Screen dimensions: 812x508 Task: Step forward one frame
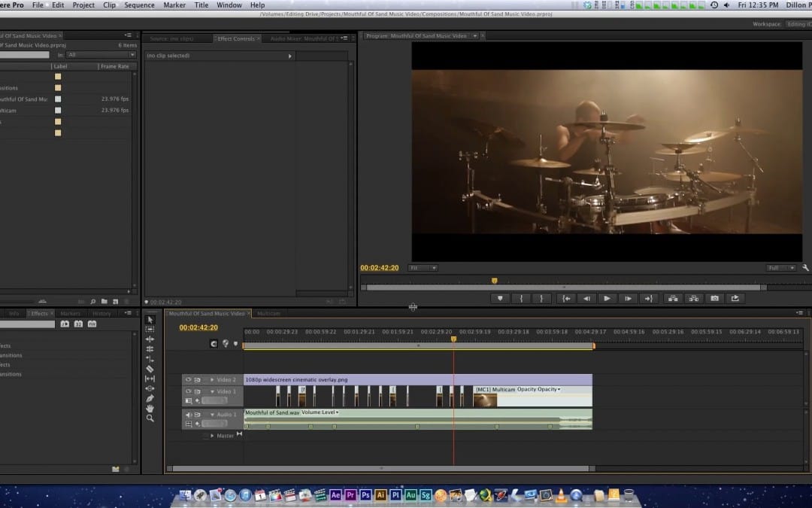[x=628, y=299]
